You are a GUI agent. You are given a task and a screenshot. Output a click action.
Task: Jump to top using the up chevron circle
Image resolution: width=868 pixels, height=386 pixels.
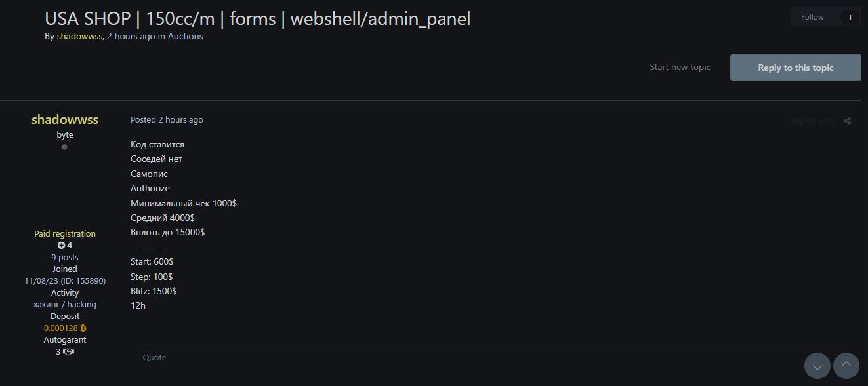[x=846, y=366]
